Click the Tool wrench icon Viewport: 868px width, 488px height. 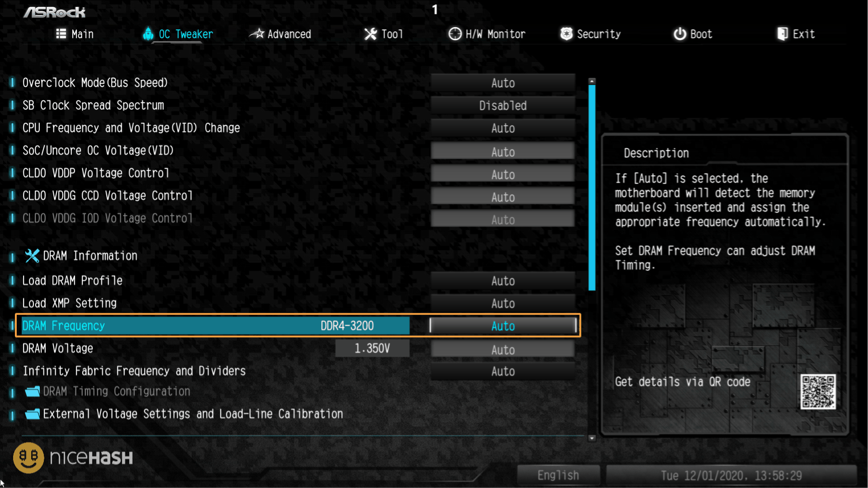tap(369, 34)
